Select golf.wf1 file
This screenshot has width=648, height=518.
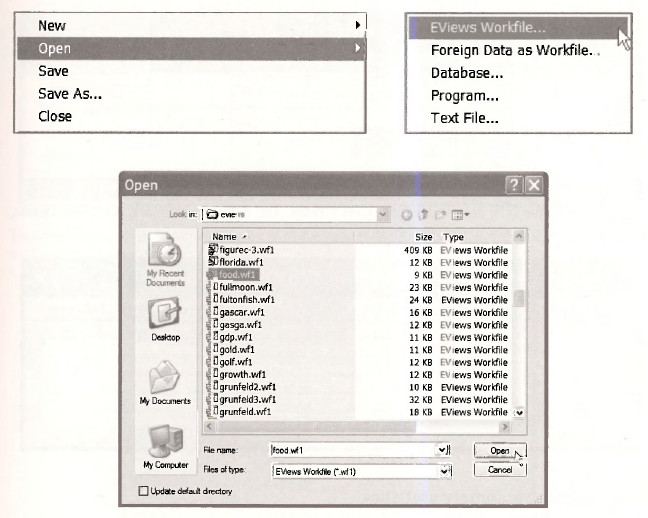coord(236,362)
